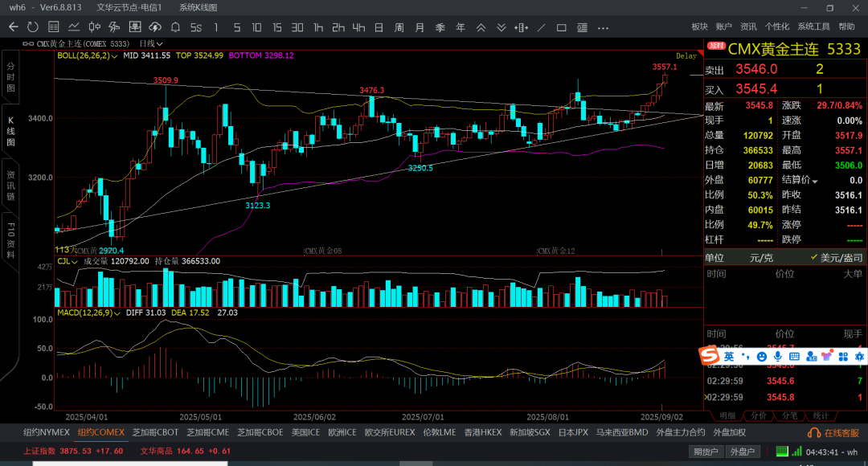Move down with the double down chevron icon
The height and width of the screenshot is (466, 868).
(501, 27)
